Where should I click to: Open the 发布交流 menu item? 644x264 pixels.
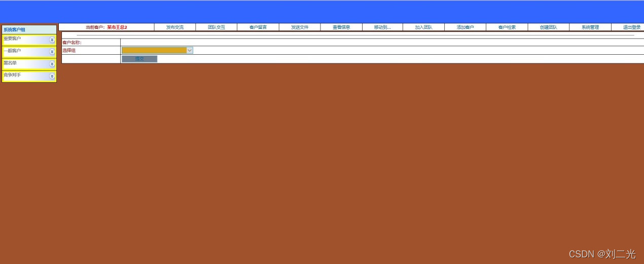(175, 27)
